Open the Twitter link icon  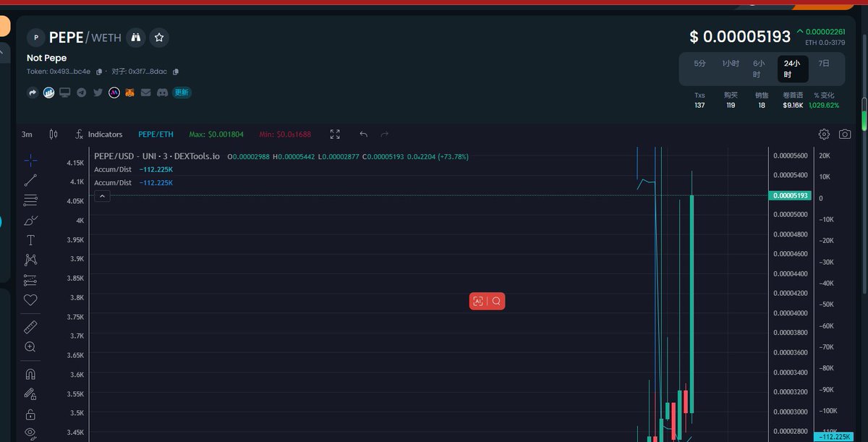pyautogui.click(x=98, y=93)
